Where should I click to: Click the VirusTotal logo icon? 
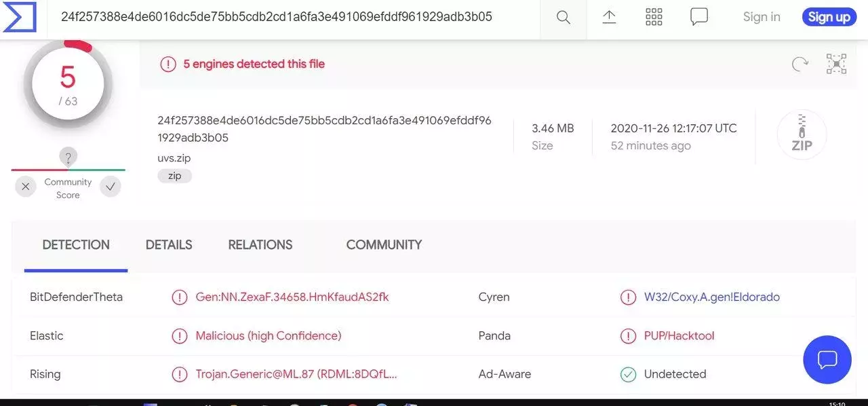pyautogui.click(x=20, y=17)
